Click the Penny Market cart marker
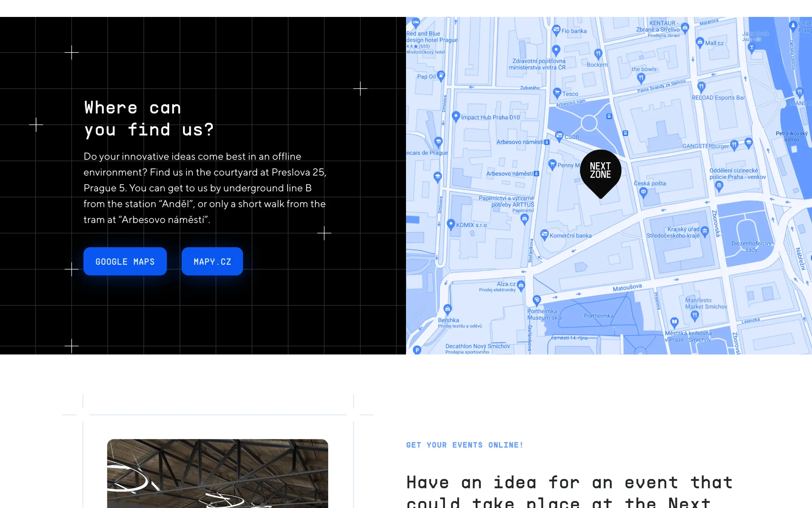This screenshot has width=812, height=508. pyautogui.click(x=552, y=165)
